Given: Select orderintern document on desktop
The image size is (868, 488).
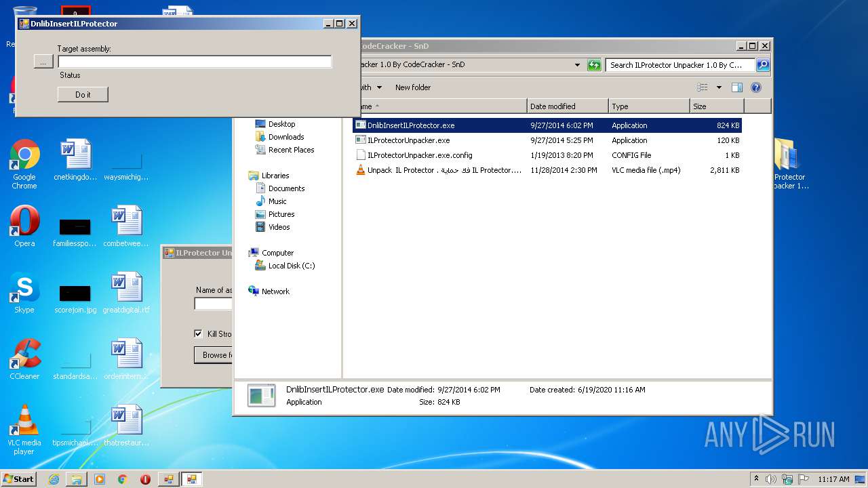Looking at the screenshot, I should (x=126, y=359).
